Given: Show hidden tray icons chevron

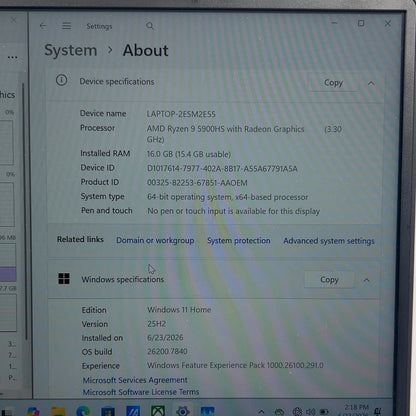Looking at the screenshot, I should (261, 412).
